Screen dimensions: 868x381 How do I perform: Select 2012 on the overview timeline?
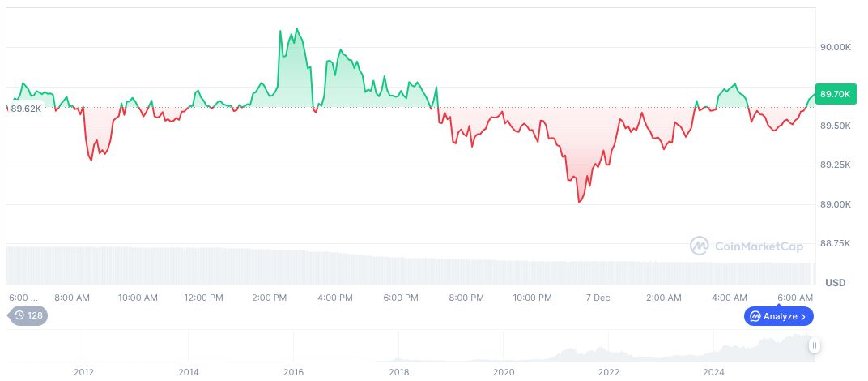(83, 372)
